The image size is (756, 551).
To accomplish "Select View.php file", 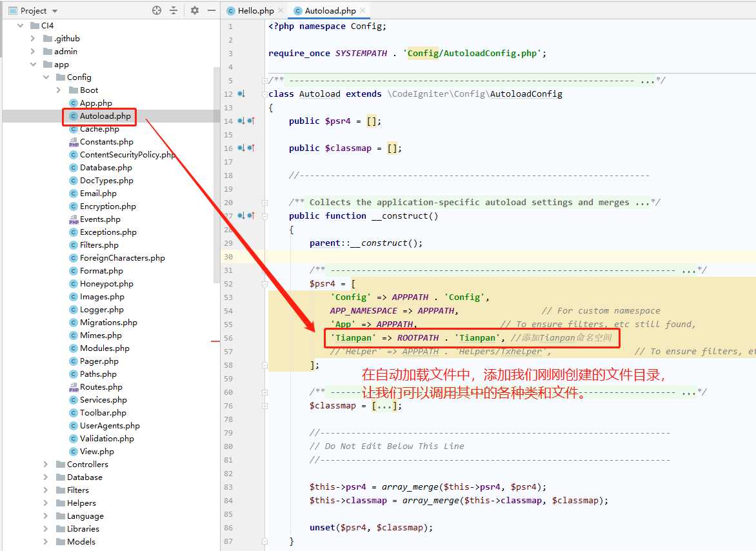I will point(97,452).
